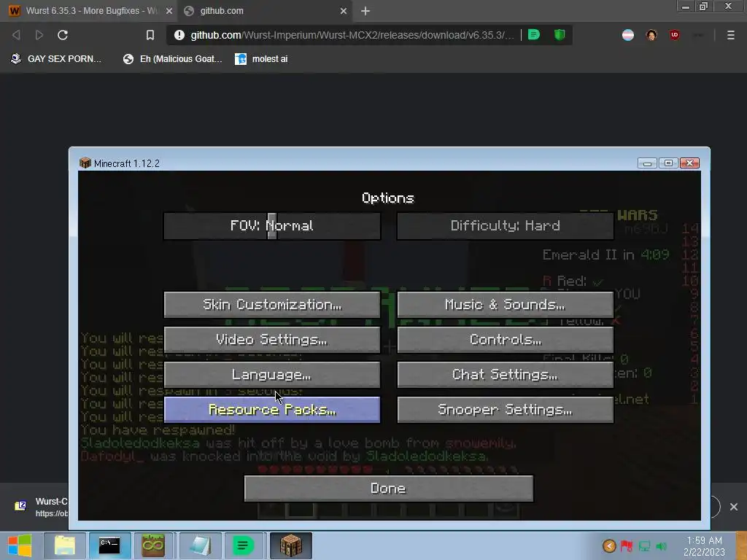Click the Action Center flag tray icon
Screen dimensions: 747x560
click(627, 546)
